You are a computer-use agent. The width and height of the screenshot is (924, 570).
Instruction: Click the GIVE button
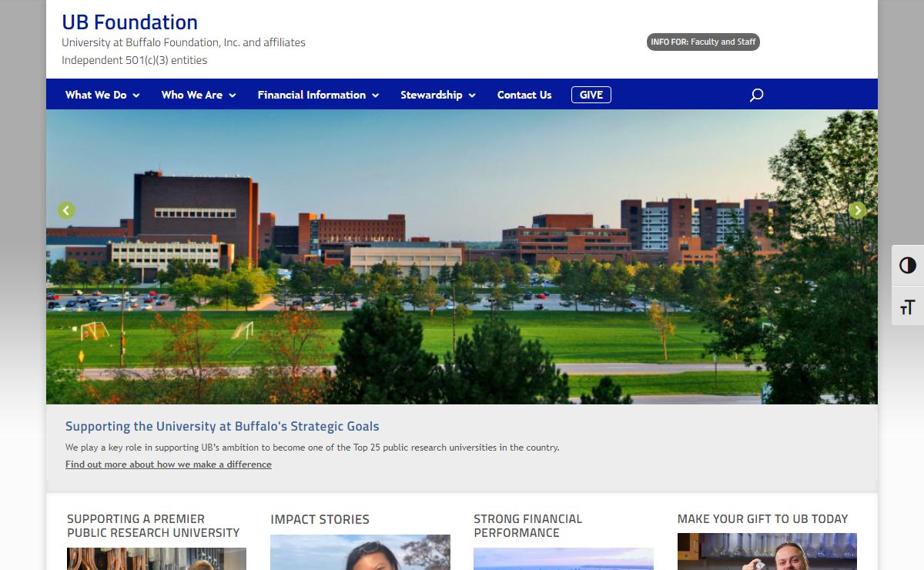tap(591, 95)
